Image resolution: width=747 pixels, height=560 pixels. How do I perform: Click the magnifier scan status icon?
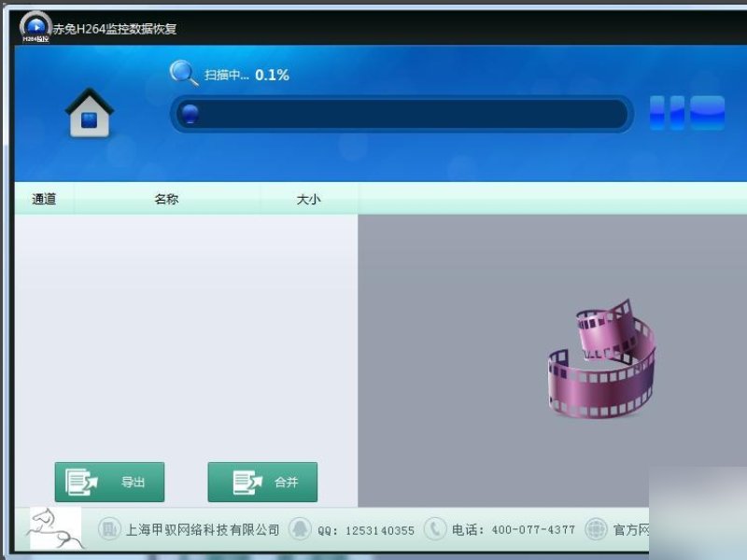click(x=184, y=73)
